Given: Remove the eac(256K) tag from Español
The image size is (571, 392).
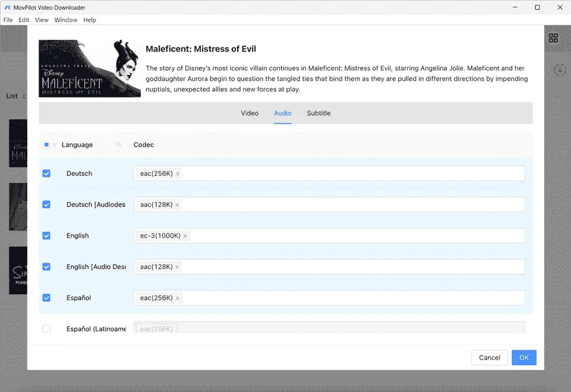Looking at the screenshot, I should click(177, 298).
